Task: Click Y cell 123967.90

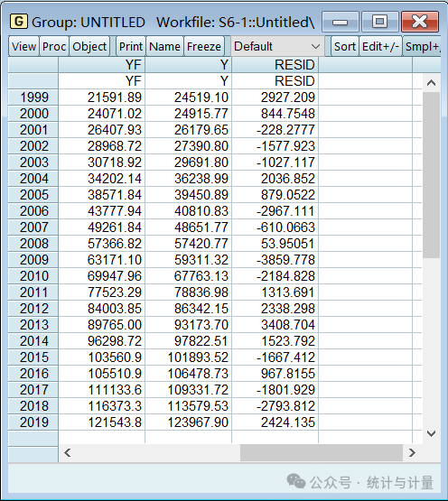Action: pos(189,422)
